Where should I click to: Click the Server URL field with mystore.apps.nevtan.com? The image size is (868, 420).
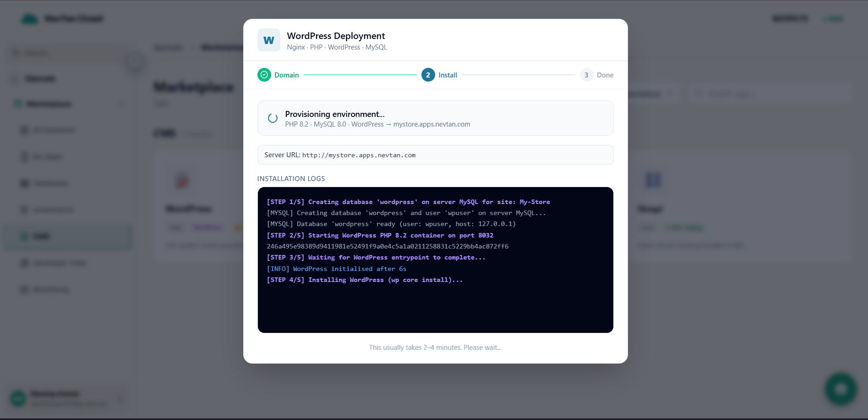pos(436,155)
